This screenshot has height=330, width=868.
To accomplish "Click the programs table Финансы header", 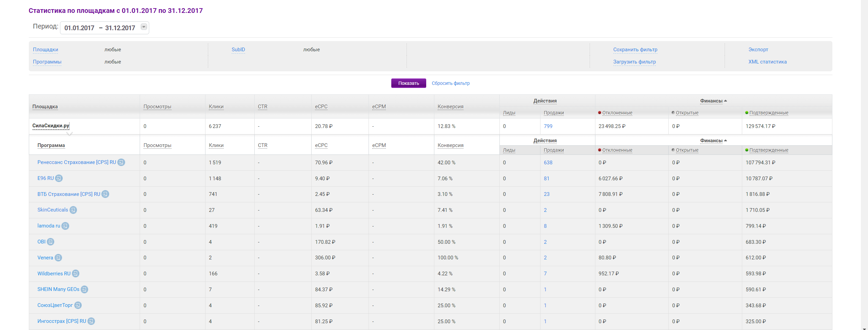I will (713, 141).
